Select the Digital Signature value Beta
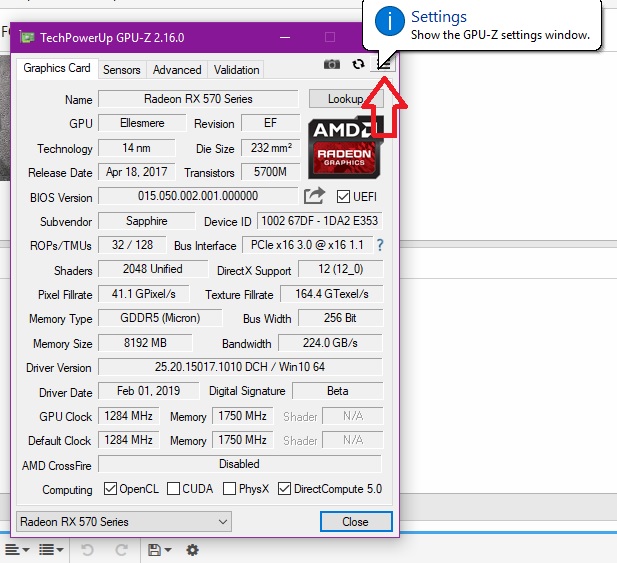The width and height of the screenshot is (617, 563). coord(338,391)
